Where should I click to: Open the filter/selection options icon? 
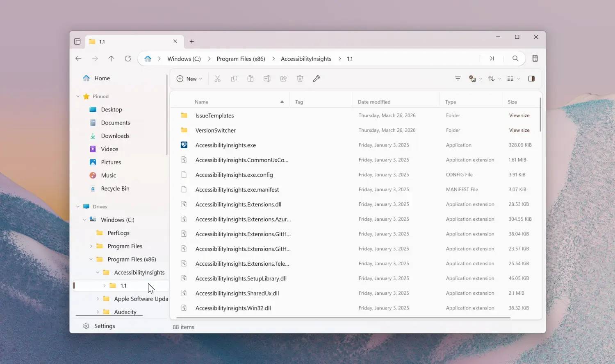coord(458,79)
